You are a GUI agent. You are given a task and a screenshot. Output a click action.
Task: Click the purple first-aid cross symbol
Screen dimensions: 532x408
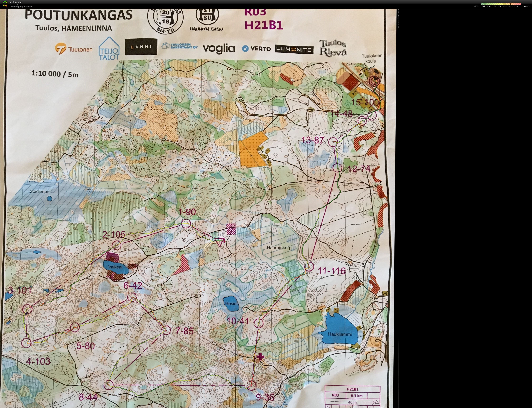(x=260, y=357)
